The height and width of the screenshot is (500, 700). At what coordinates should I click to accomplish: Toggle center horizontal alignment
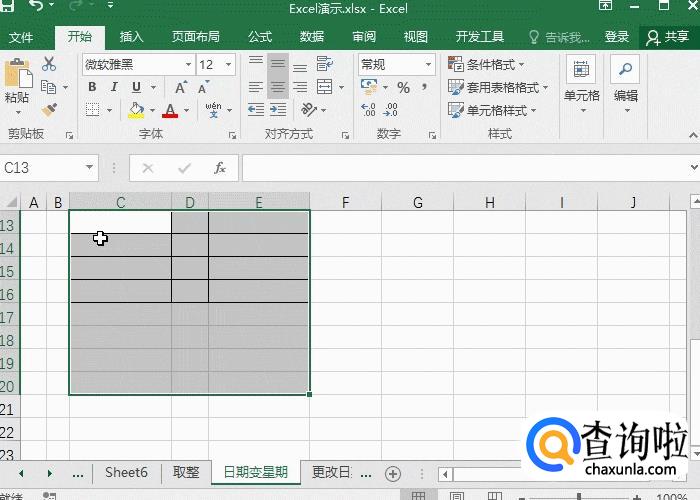[278, 87]
